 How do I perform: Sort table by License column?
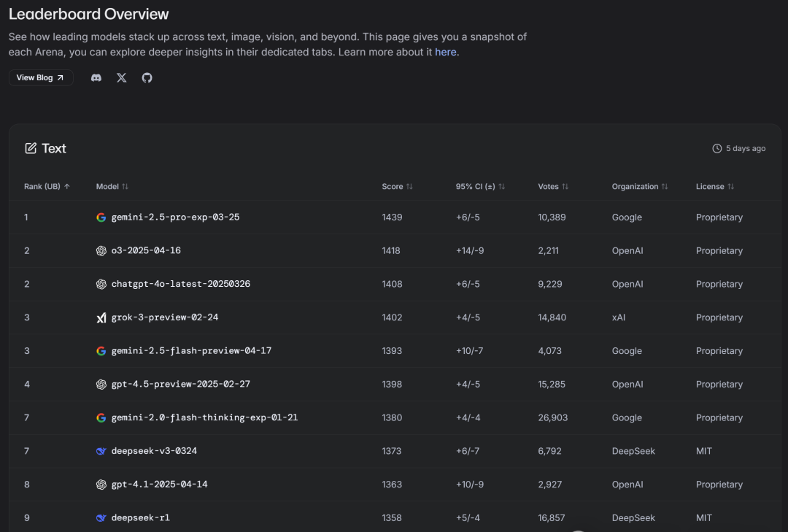[x=714, y=187]
